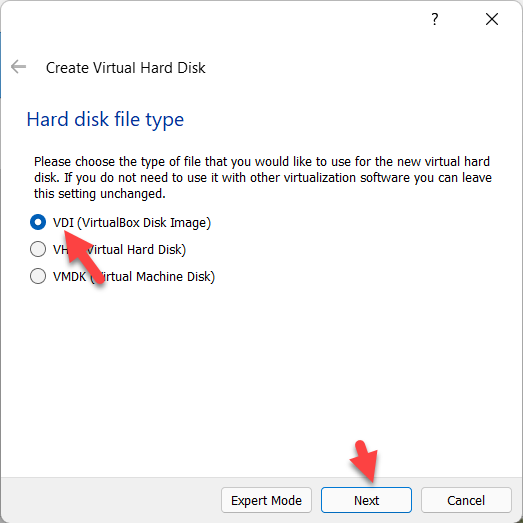This screenshot has height=523, width=523.
Task: Select the VDI radio button circle
Action: tap(38, 222)
